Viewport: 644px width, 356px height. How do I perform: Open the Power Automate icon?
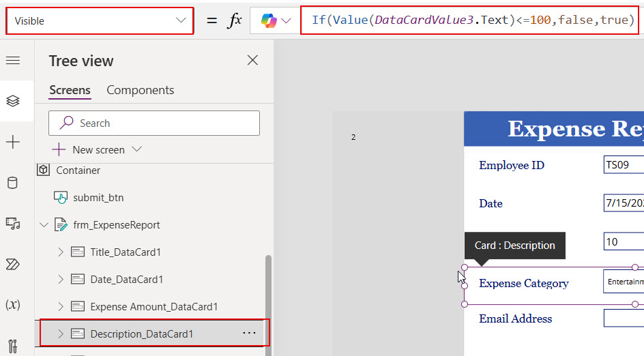[x=13, y=264]
